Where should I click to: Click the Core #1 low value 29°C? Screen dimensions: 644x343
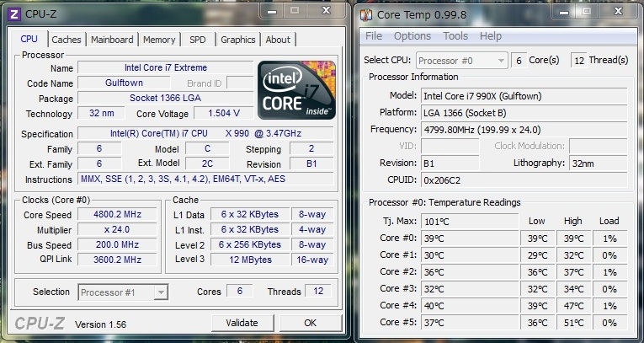click(537, 255)
